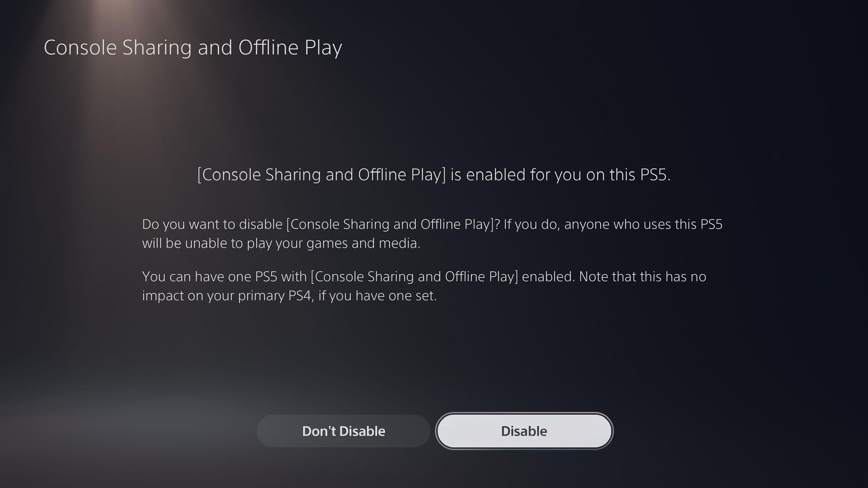Click the word 'enabled.' in the PS5 note

tap(548, 277)
